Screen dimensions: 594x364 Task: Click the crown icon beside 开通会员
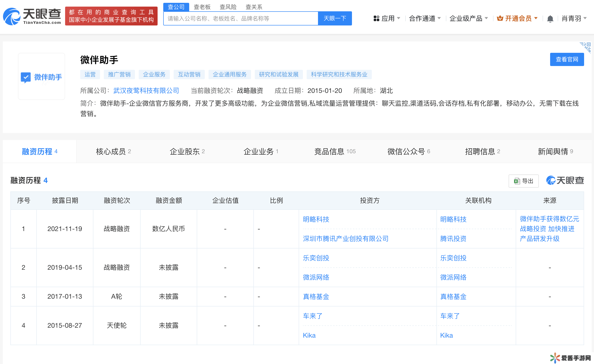500,18
